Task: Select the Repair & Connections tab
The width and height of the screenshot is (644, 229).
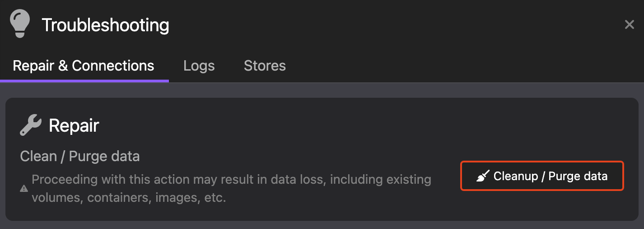Action: click(84, 66)
